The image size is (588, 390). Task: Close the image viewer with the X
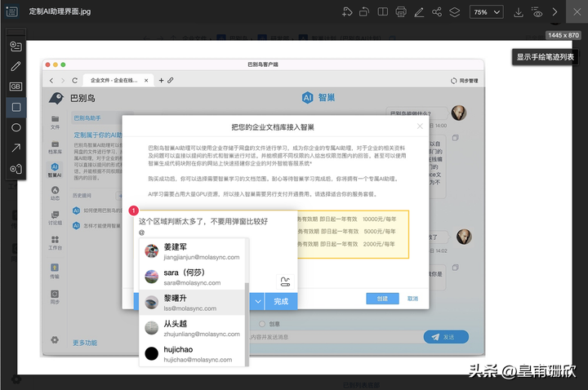tap(577, 12)
